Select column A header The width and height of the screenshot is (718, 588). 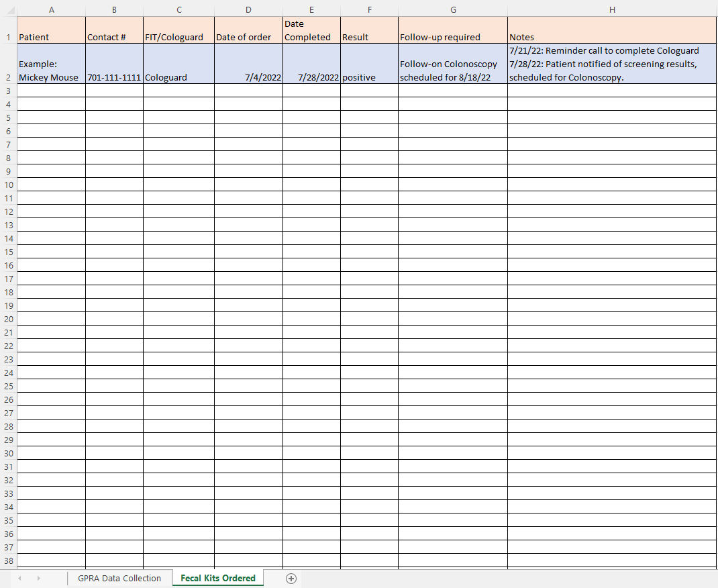click(51, 9)
